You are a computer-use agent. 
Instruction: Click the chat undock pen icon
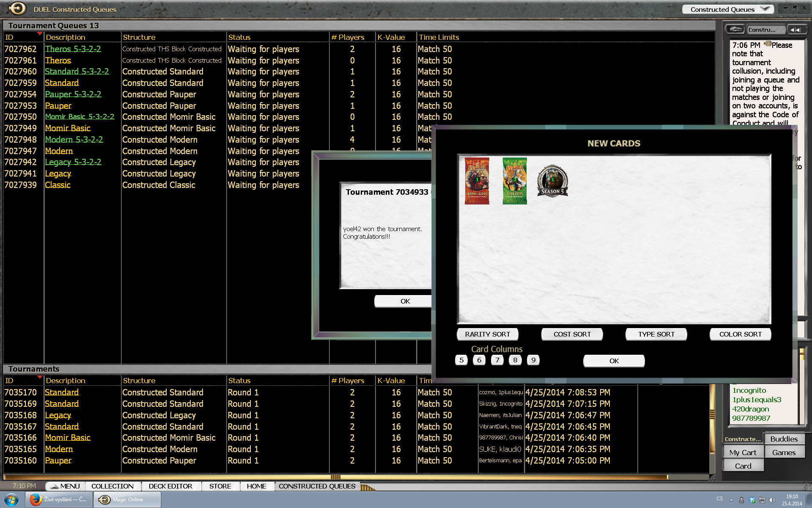tap(735, 29)
